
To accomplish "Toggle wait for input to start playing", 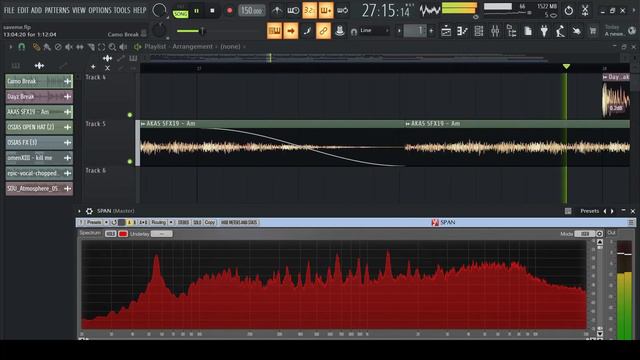I will pyautogui.click(x=293, y=11).
